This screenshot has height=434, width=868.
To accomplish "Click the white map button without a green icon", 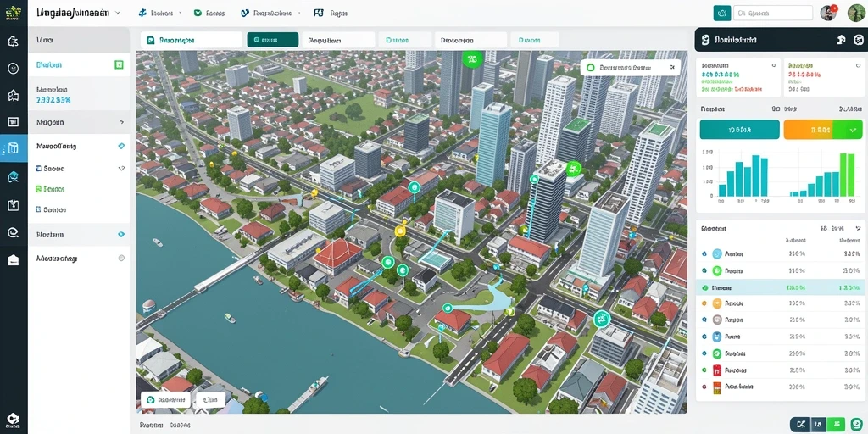I will (210, 399).
